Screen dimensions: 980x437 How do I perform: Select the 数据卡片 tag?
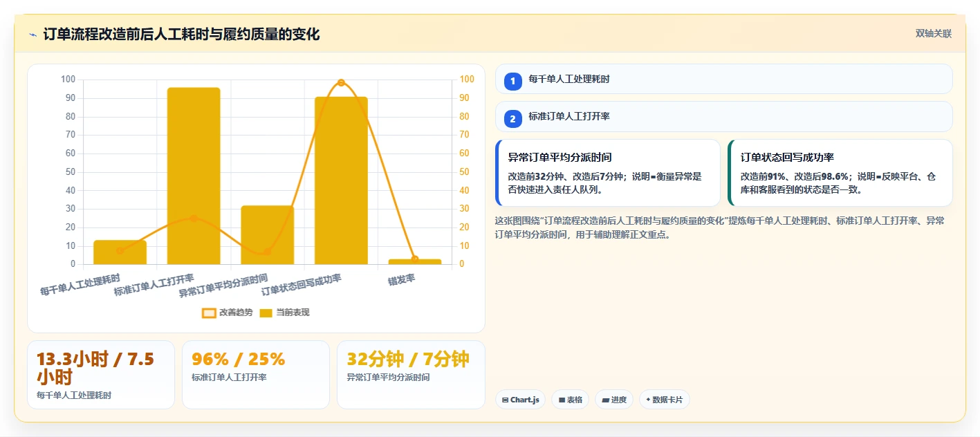tap(664, 400)
